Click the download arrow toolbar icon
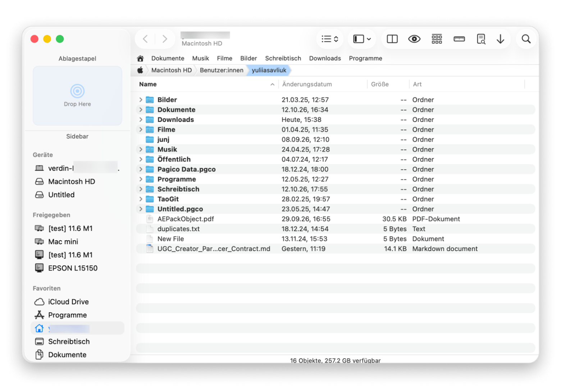The width and height of the screenshot is (561, 392). coord(500,39)
